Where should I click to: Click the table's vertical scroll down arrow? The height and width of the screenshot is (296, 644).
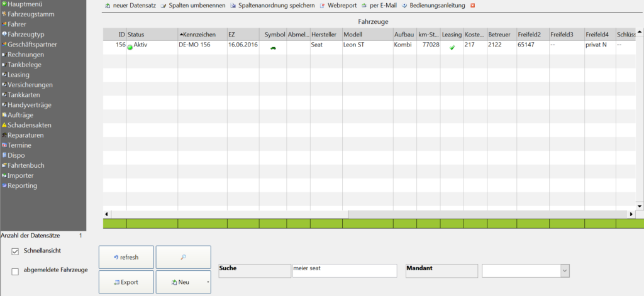(639, 206)
